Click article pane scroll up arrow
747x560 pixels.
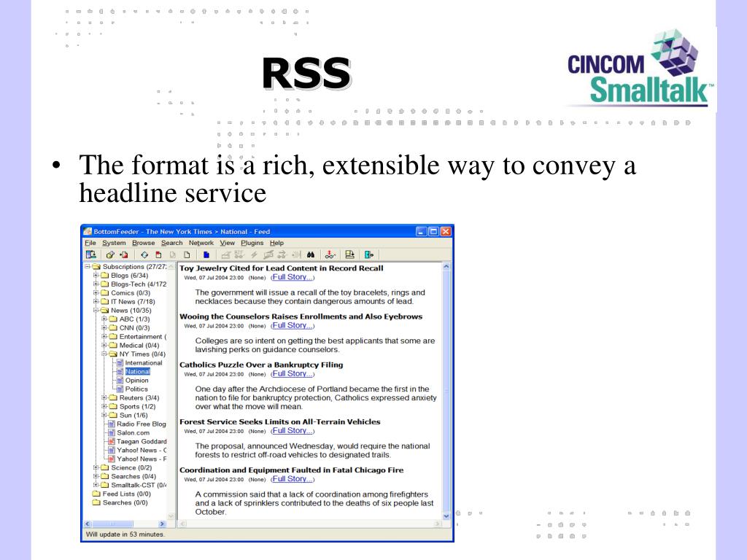(x=446, y=267)
